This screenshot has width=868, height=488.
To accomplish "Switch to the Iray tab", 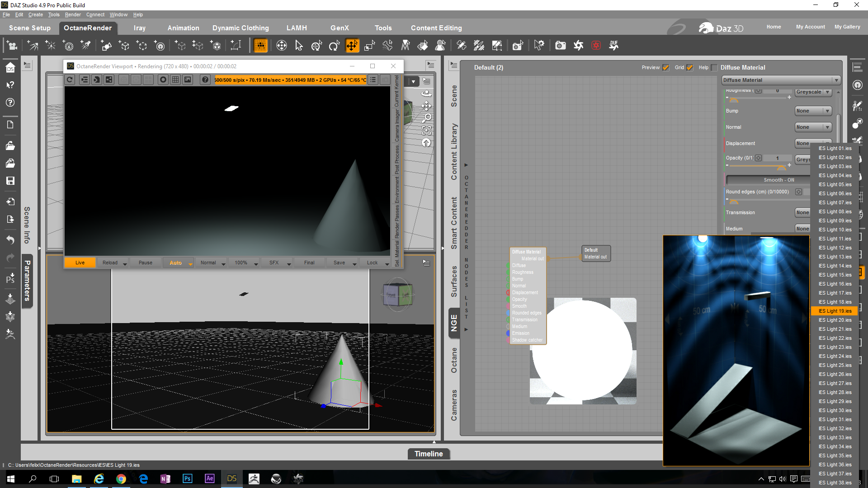I will 139,28.
